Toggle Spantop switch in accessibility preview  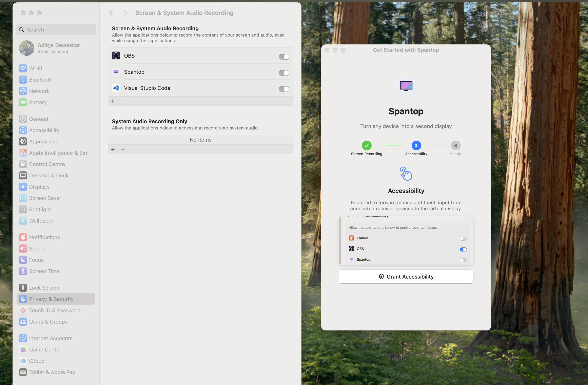tap(463, 260)
